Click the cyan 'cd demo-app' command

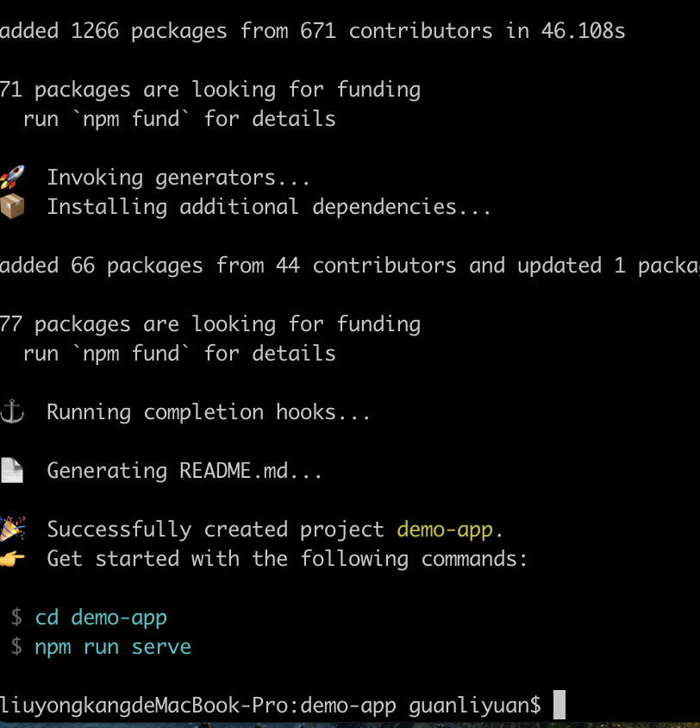tap(101, 618)
